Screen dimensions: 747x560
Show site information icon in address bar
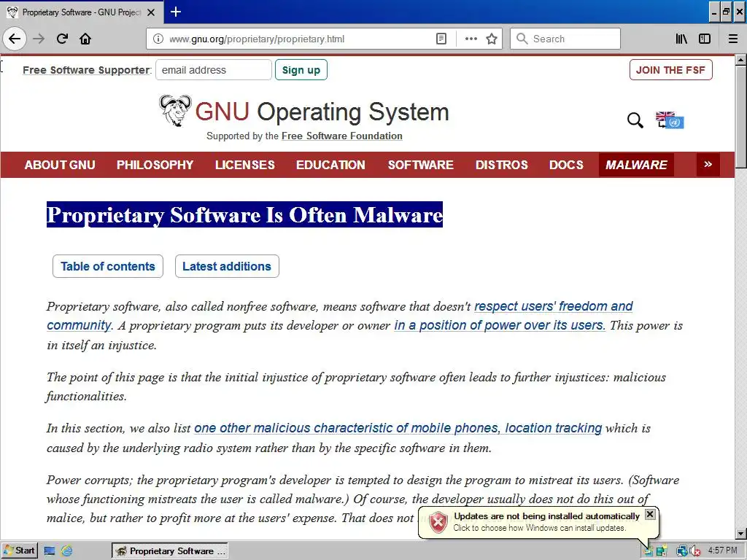(x=158, y=39)
